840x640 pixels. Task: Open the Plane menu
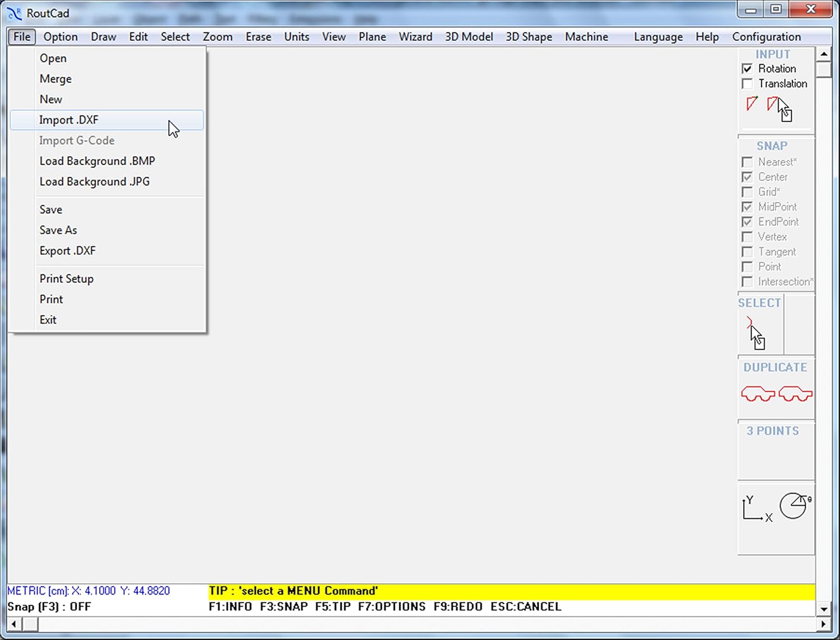372,37
